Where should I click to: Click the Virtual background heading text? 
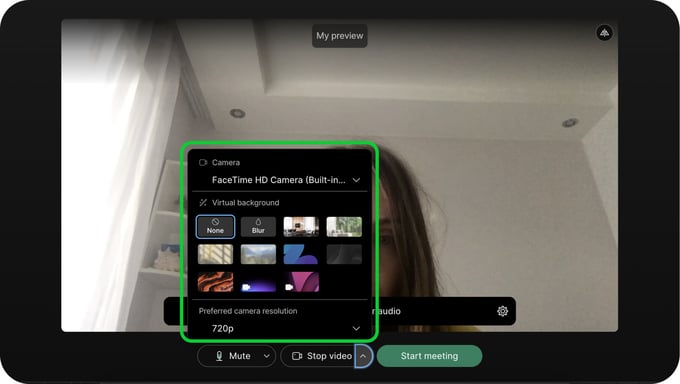pyautogui.click(x=245, y=203)
